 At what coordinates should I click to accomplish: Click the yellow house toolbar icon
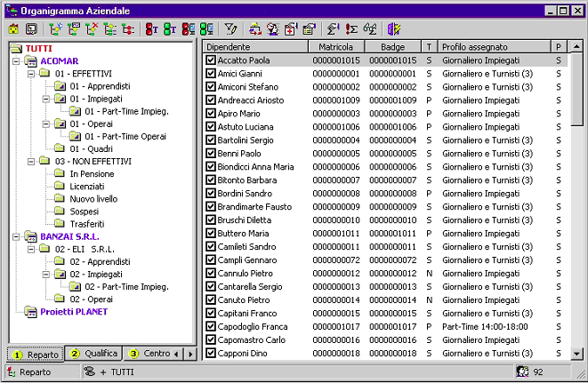click(13, 28)
